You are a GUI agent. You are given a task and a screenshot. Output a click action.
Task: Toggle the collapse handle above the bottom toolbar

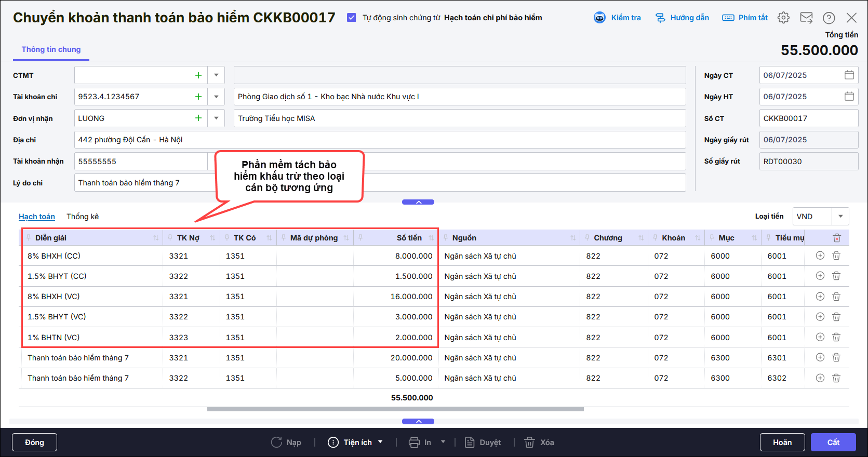click(418, 422)
